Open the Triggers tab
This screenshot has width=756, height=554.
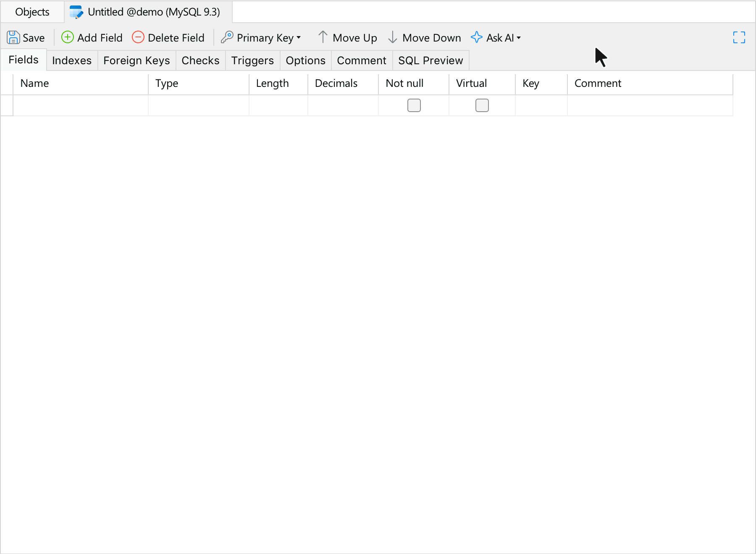(253, 60)
